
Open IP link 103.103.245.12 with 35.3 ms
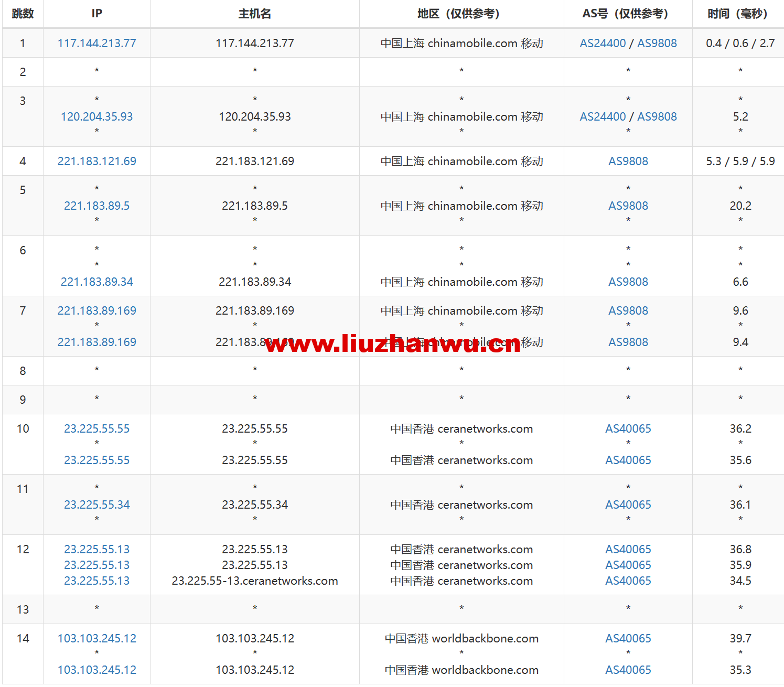point(96,670)
